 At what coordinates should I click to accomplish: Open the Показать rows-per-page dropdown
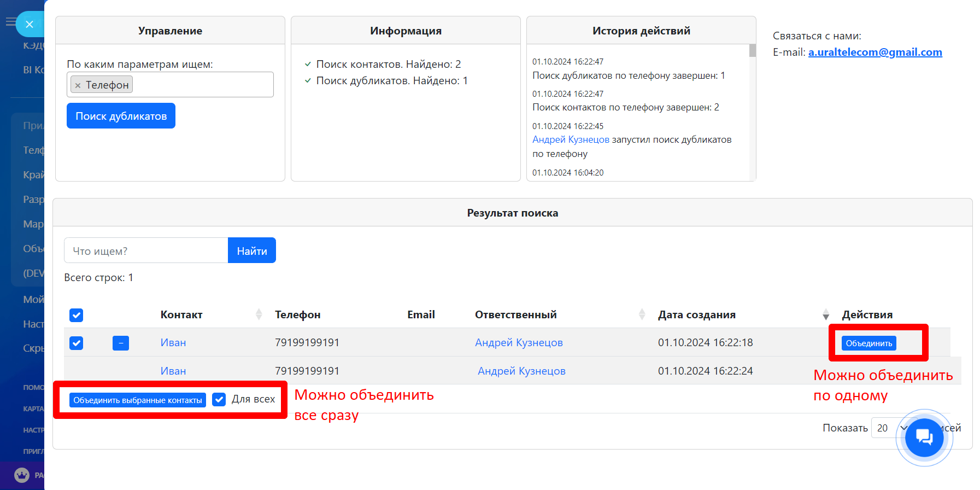(x=888, y=428)
